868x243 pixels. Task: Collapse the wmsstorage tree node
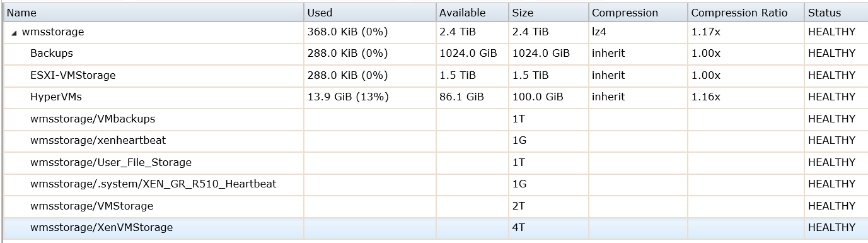point(14,33)
